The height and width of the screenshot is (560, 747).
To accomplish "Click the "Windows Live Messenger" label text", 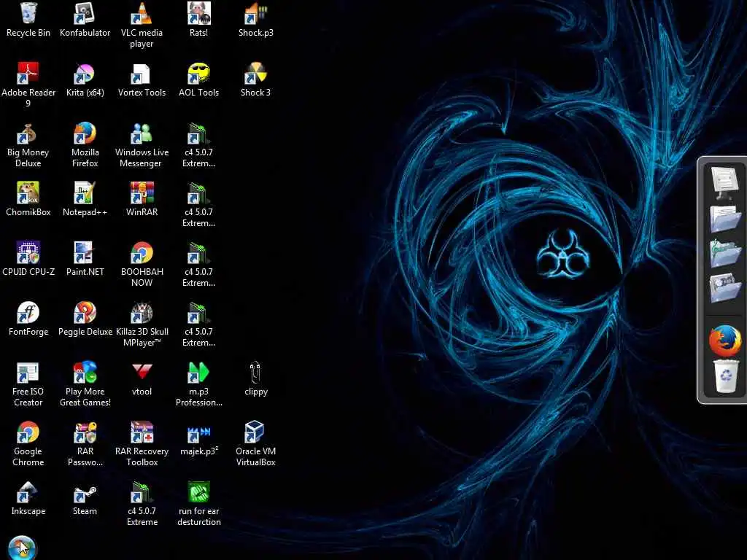I will (x=142, y=157).
